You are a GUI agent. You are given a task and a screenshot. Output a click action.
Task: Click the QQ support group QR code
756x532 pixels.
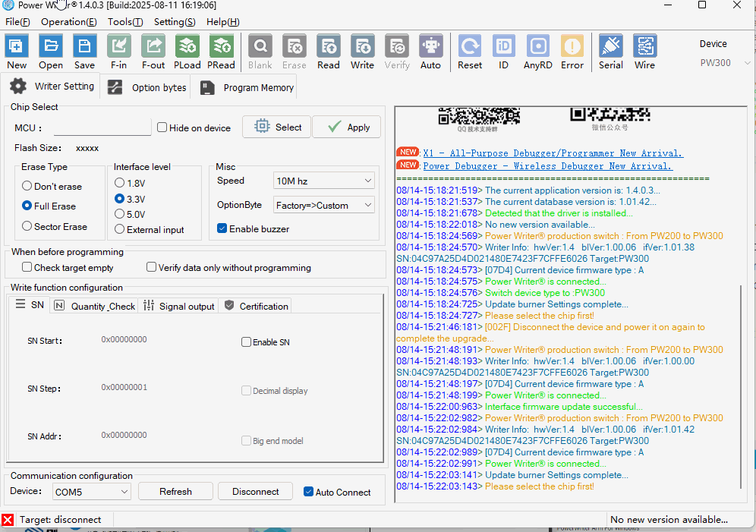tap(479, 116)
